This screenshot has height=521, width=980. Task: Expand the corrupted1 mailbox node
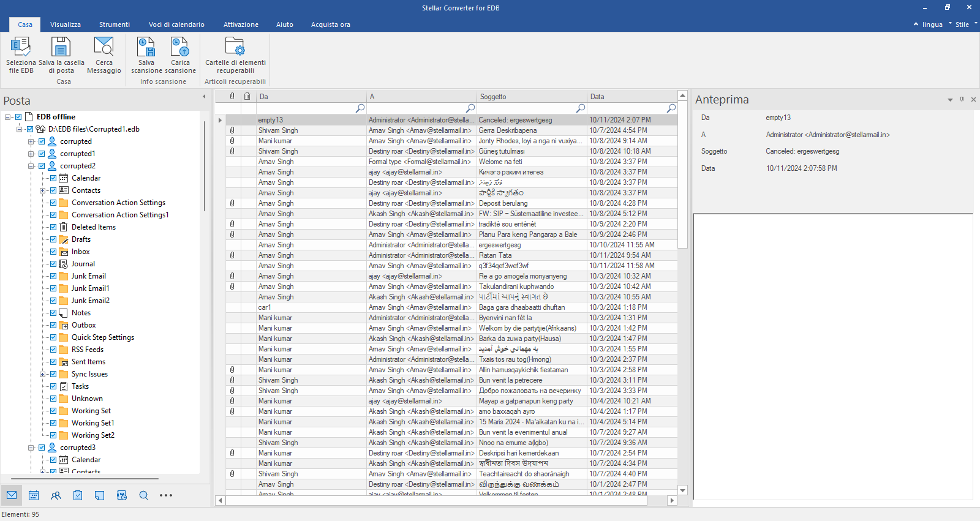[31, 154]
